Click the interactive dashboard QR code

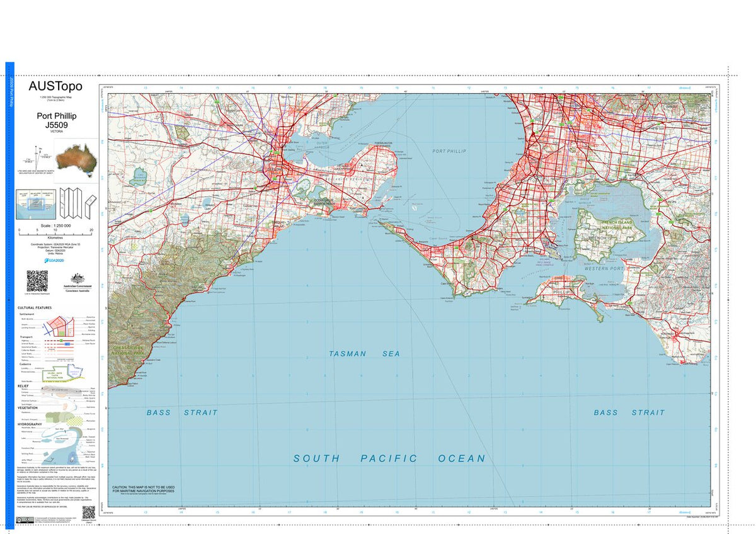pos(37,281)
